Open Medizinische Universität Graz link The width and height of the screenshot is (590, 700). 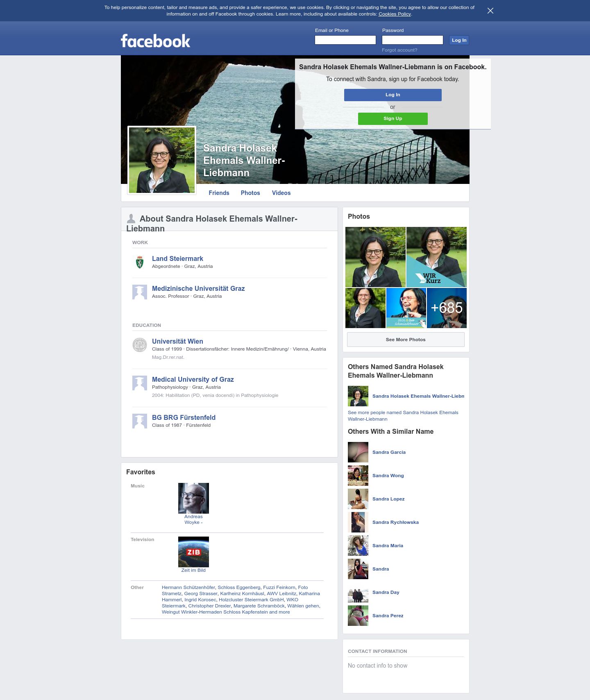pyautogui.click(x=198, y=288)
